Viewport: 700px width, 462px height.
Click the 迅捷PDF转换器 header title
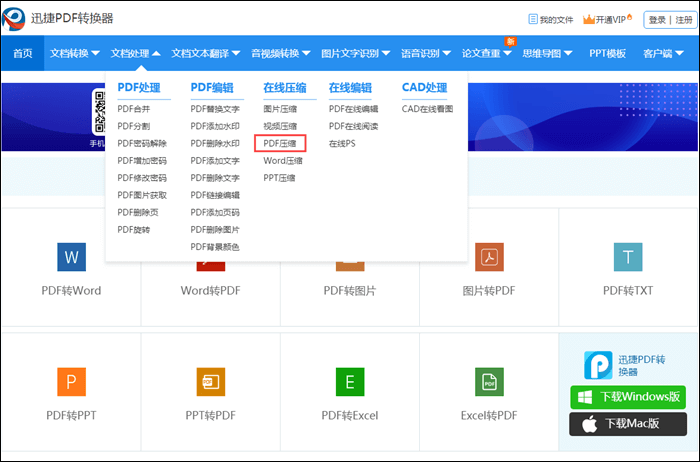point(72,18)
